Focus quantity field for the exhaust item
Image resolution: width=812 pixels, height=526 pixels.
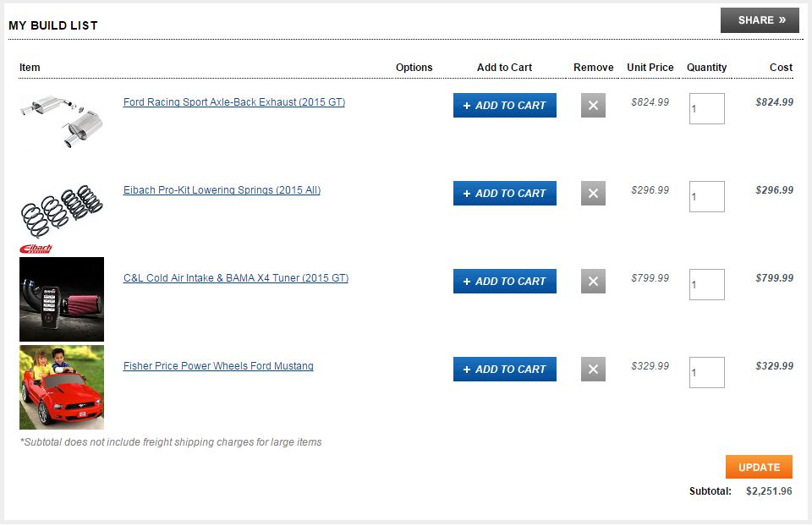tap(706, 109)
